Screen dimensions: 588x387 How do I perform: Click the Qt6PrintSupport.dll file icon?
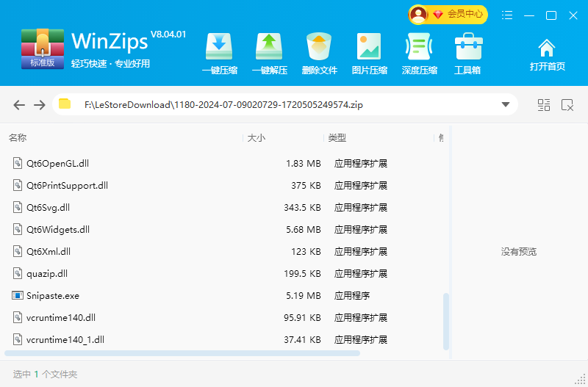(17, 186)
